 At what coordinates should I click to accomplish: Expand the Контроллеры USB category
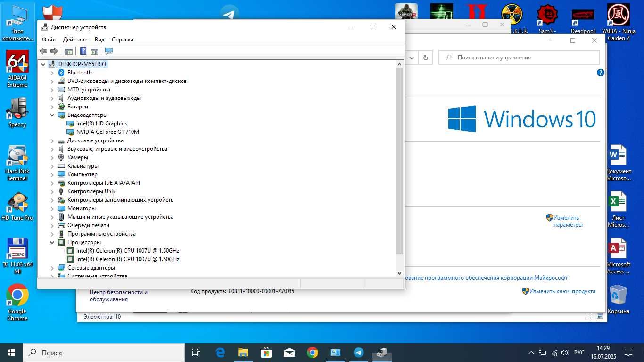[x=52, y=191]
